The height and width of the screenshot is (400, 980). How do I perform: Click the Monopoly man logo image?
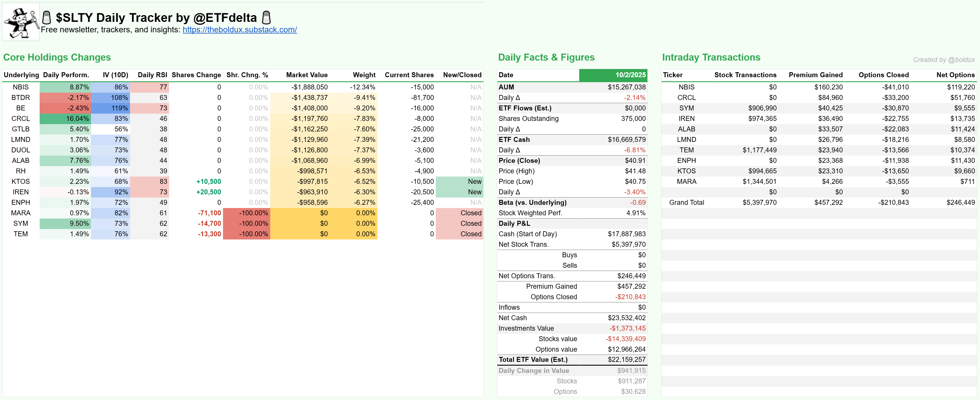pos(21,22)
